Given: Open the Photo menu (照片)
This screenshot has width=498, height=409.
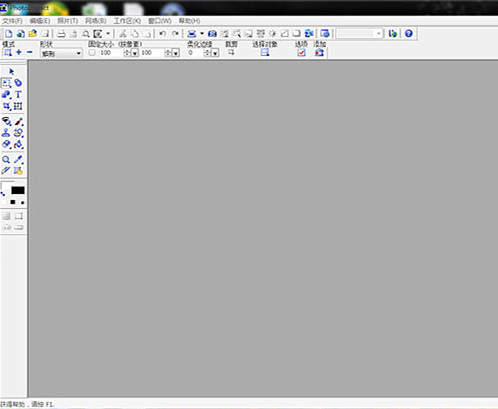Looking at the screenshot, I should pos(68,21).
